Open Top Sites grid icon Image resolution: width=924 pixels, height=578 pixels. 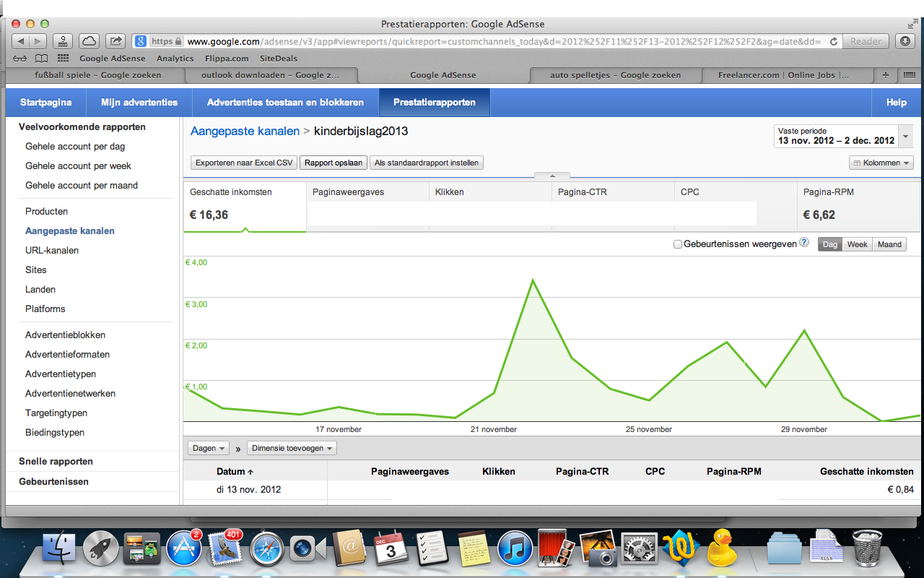coord(63,59)
